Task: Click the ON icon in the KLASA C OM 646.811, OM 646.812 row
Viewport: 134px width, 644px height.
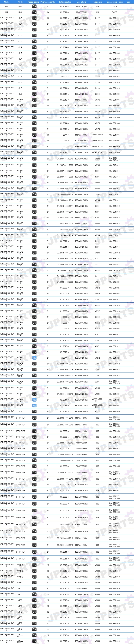Action: (x=34, y=159)
